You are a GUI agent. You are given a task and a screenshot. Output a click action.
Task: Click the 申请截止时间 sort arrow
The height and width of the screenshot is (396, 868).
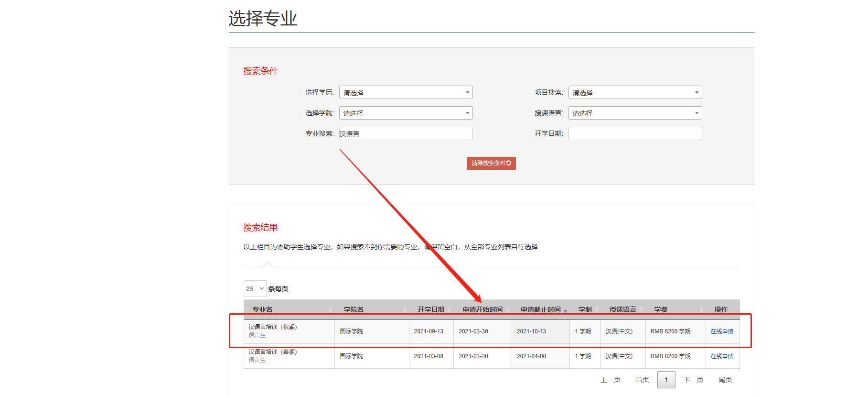565,310
